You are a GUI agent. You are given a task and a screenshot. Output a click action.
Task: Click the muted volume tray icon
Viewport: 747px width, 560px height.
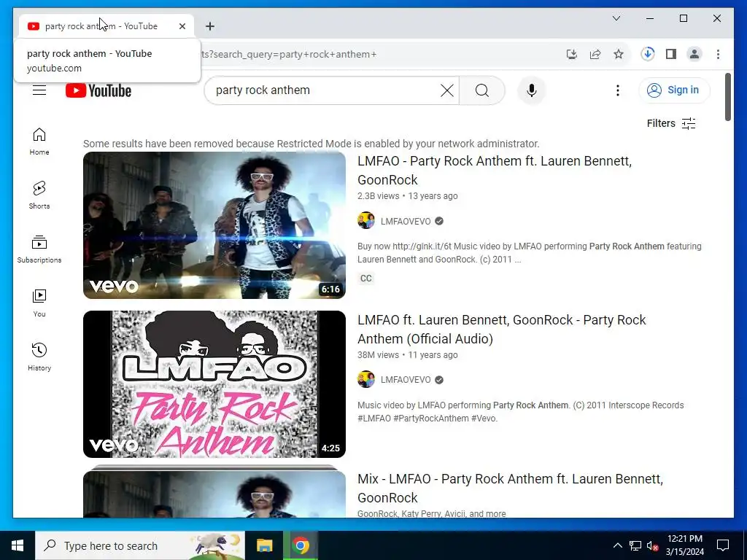pos(652,545)
